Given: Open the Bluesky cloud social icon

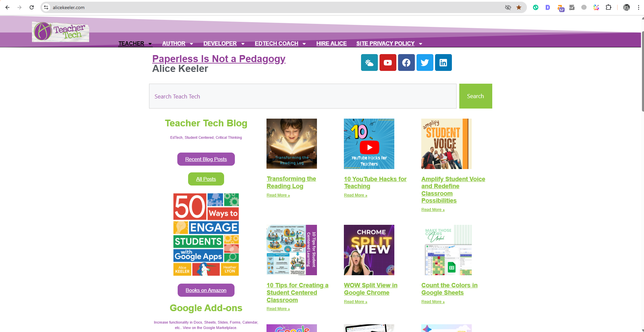Looking at the screenshot, I should tap(369, 63).
